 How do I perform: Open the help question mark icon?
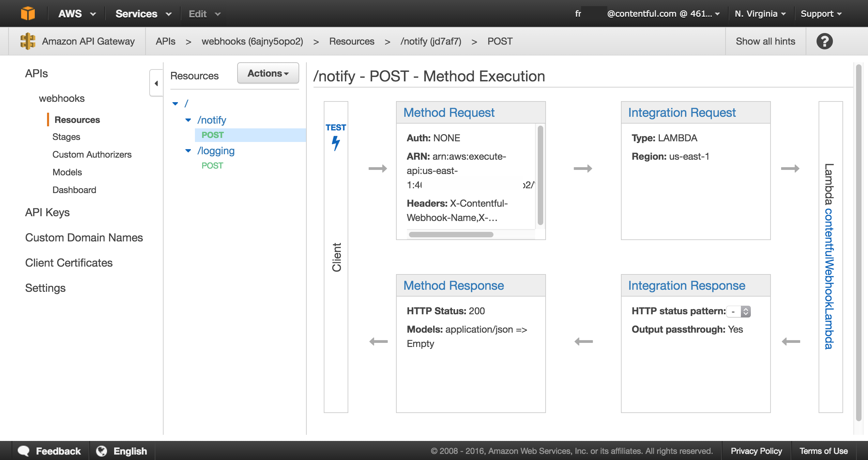pos(824,41)
